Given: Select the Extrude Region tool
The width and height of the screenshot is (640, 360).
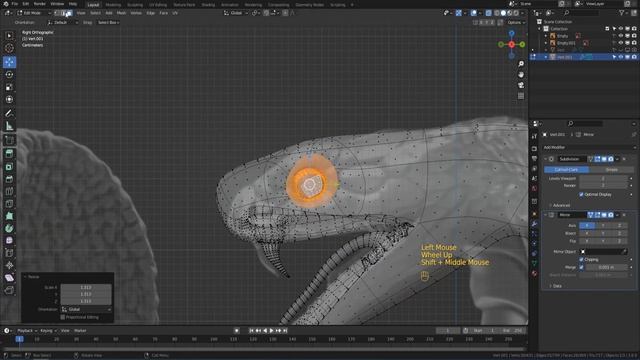Looking at the screenshot, I should (x=9, y=154).
